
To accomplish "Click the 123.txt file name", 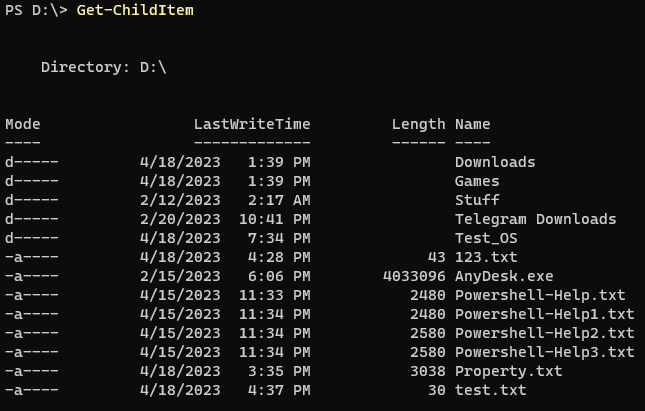I will tap(486, 257).
